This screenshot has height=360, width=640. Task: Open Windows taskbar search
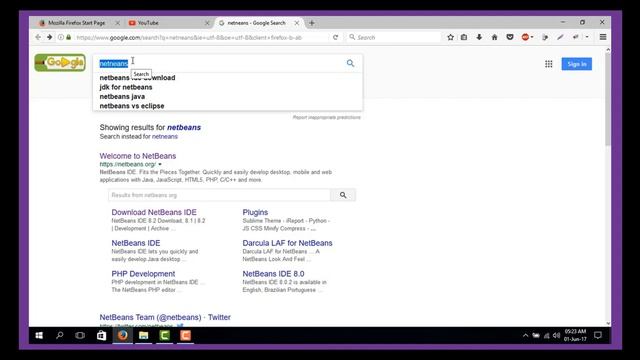coord(60,336)
